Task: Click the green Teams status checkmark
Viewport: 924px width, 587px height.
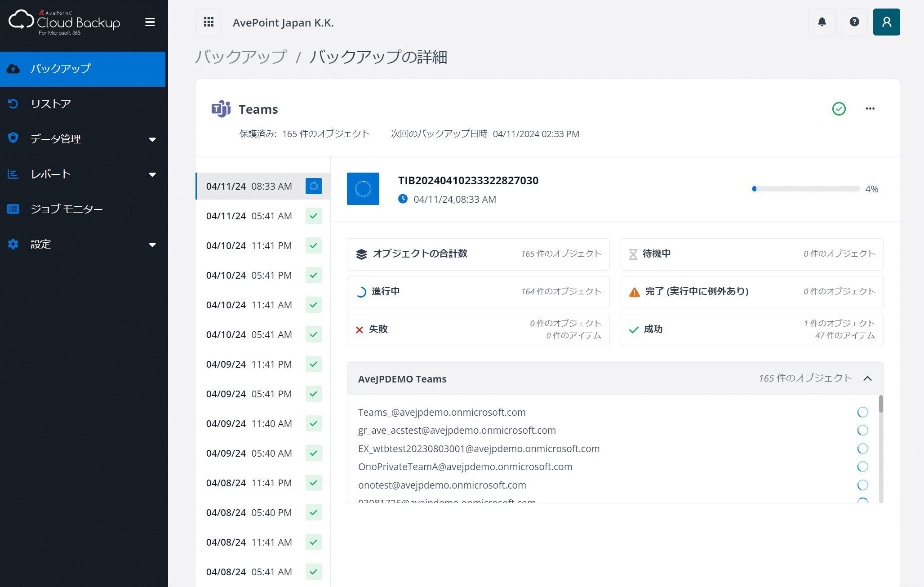Action: (x=839, y=109)
